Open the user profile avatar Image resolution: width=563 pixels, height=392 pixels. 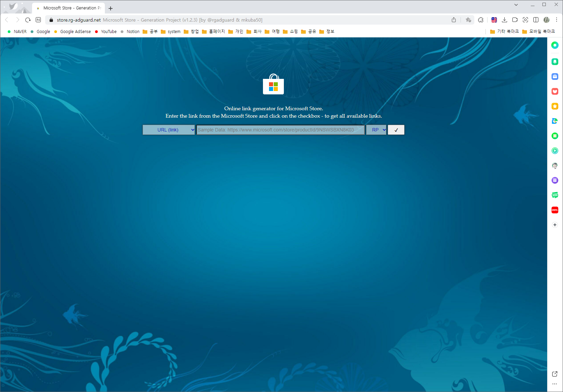coord(546,20)
